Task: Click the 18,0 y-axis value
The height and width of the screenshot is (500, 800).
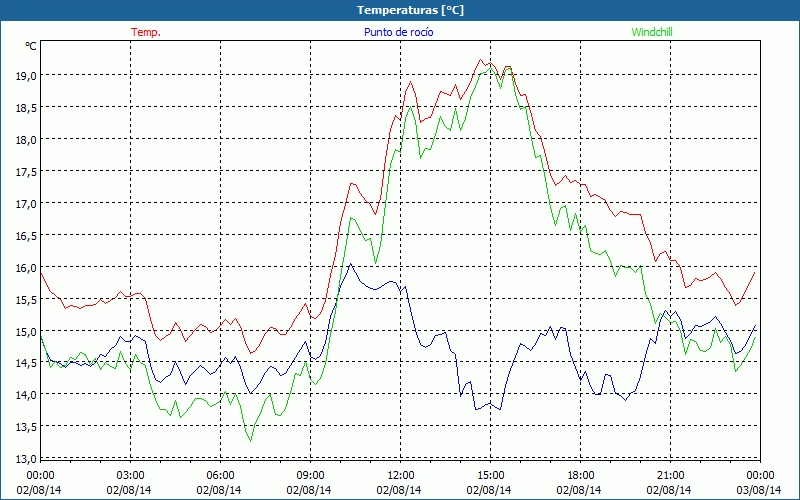Action: click(27, 140)
